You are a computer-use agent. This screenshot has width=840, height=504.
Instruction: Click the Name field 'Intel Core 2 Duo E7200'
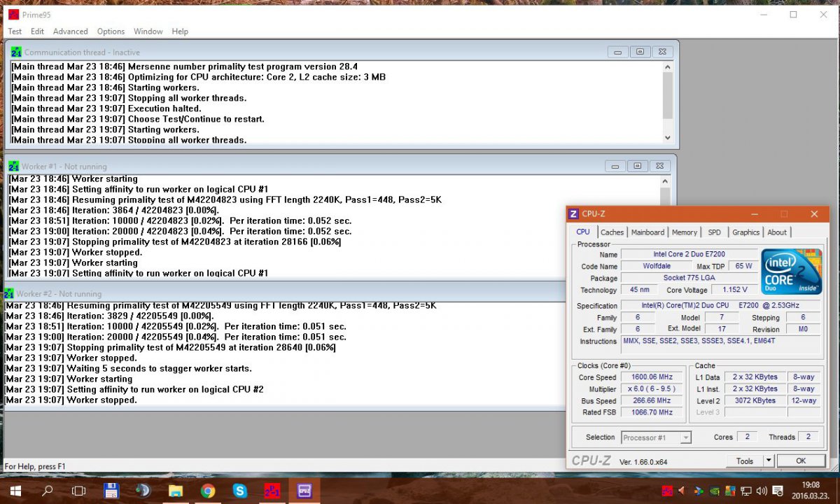click(689, 254)
